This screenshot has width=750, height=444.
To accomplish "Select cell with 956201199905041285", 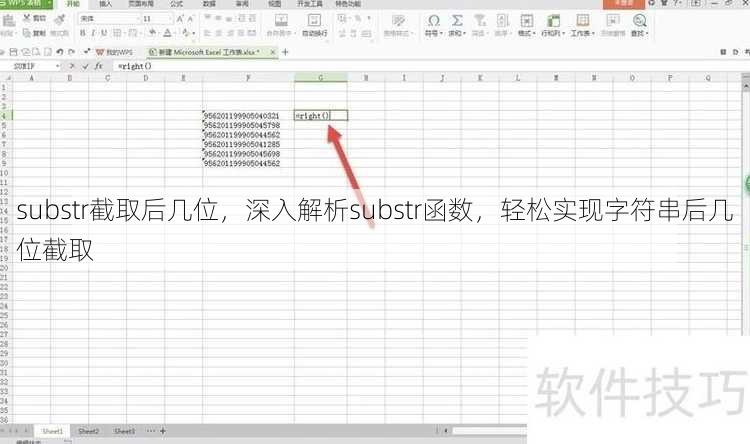I will (248, 144).
